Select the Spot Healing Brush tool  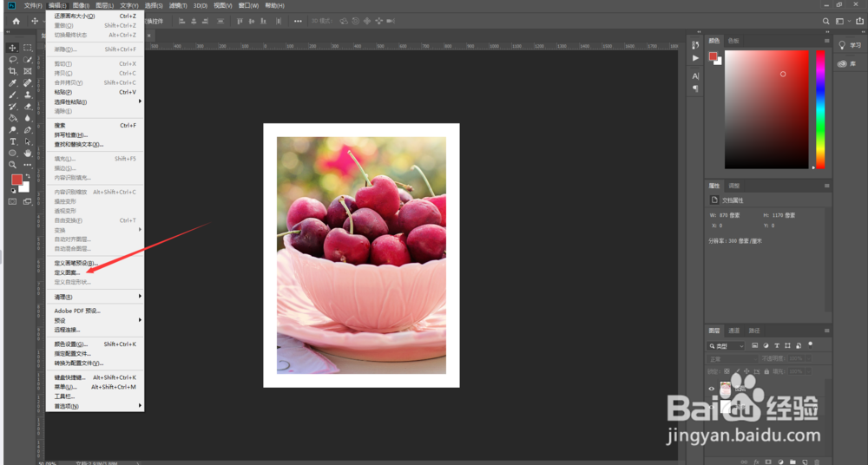pyautogui.click(x=28, y=83)
